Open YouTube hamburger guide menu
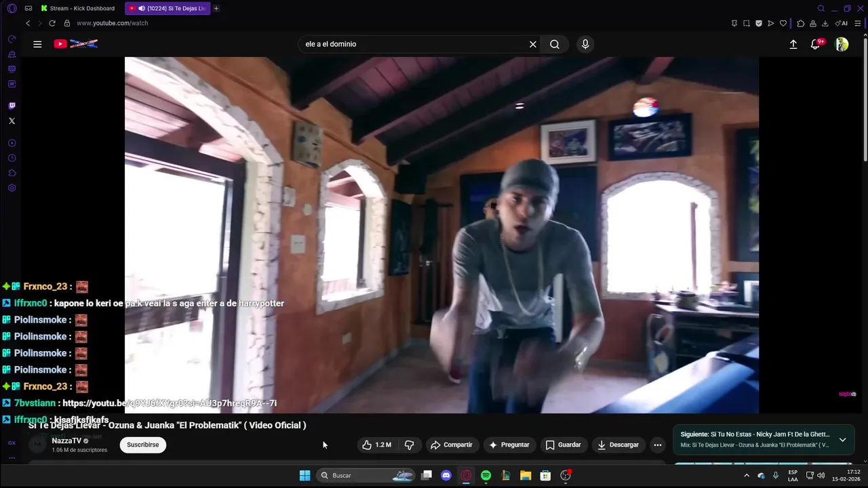The image size is (868, 488). [x=37, y=44]
